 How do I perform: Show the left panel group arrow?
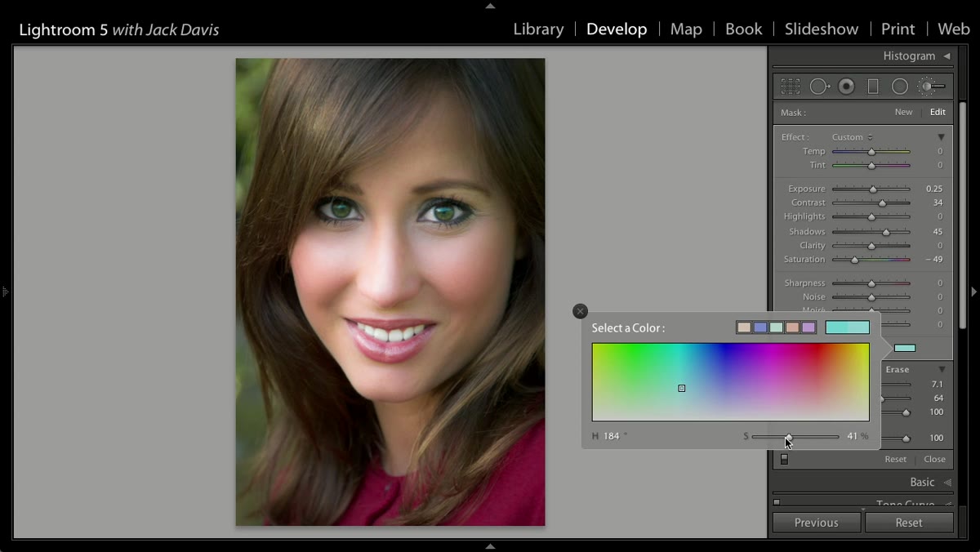click(x=6, y=292)
